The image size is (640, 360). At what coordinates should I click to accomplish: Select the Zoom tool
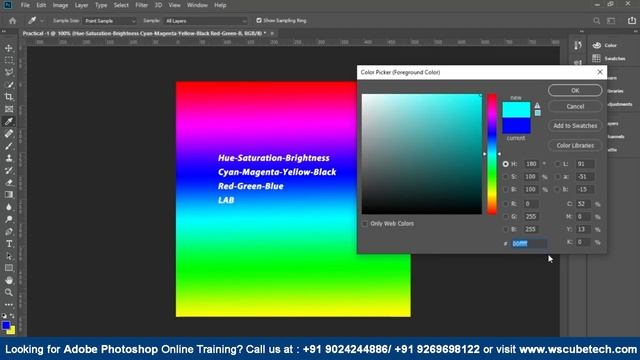coord(9,293)
